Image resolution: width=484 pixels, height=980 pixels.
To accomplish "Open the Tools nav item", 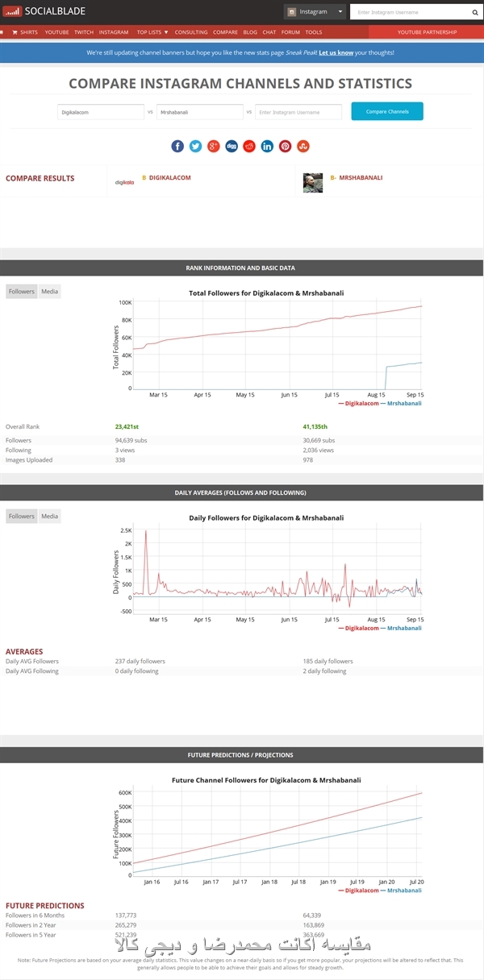I will [x=314, y=32].
